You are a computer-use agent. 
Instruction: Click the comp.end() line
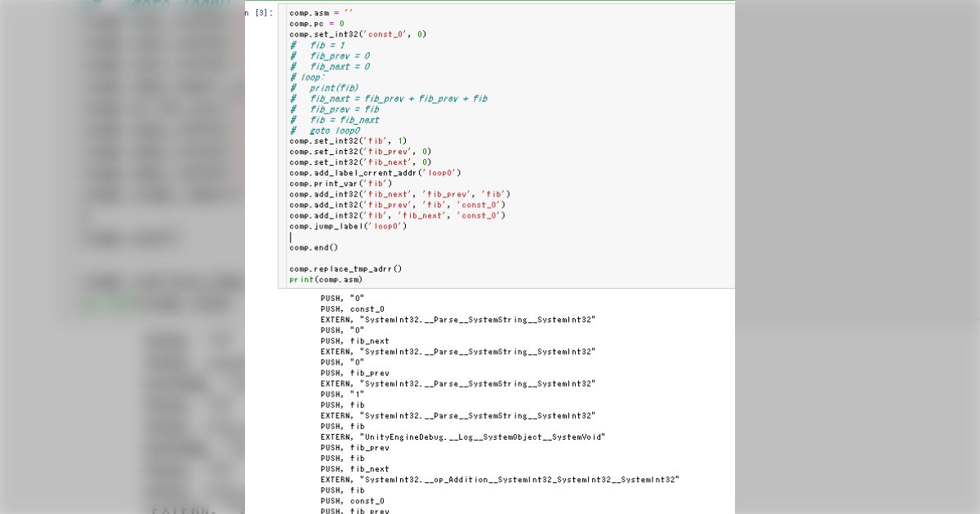(x=314, y=247)
